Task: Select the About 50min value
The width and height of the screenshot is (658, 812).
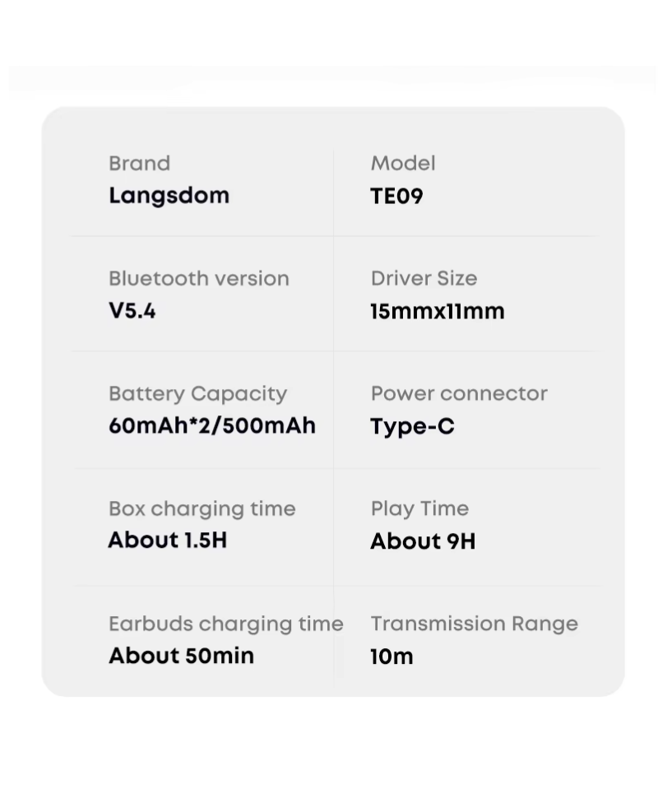Action: point(181,657)
